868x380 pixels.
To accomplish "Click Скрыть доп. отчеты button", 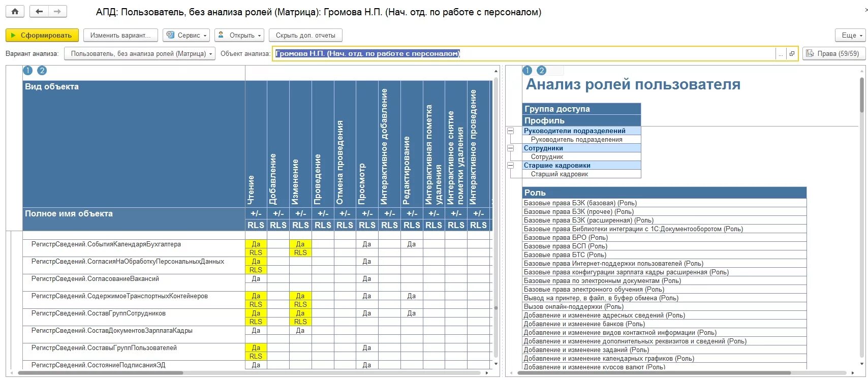I will (305, 35).
